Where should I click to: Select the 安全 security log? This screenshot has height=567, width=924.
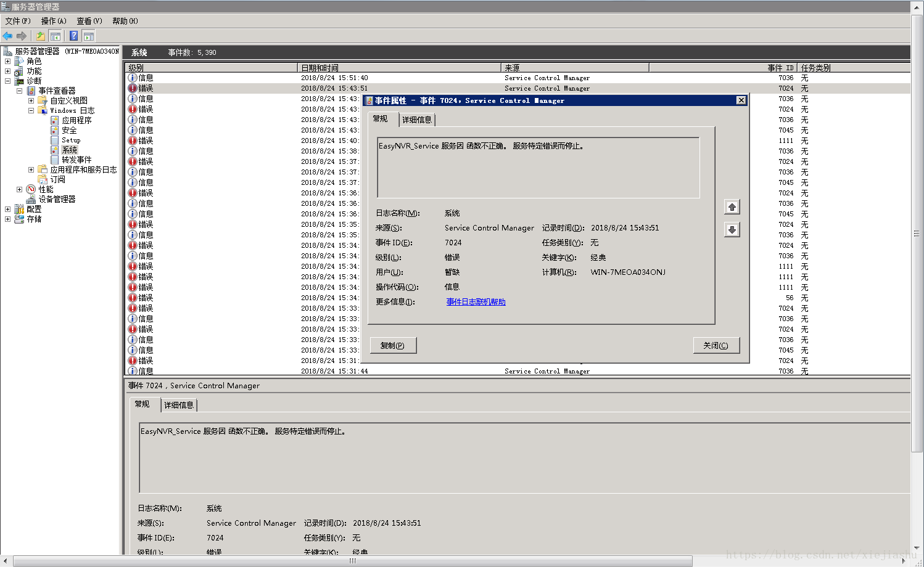click(69, 130)
